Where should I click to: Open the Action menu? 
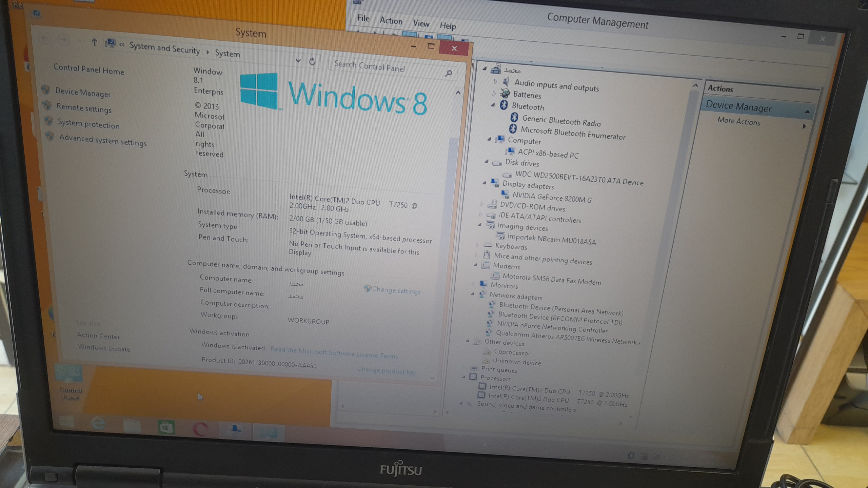tap(391, 21)
